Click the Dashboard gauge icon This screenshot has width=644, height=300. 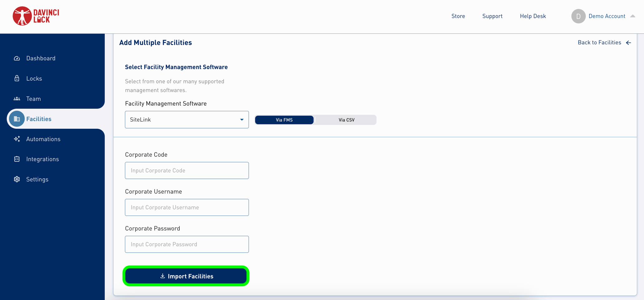point(17,58)
